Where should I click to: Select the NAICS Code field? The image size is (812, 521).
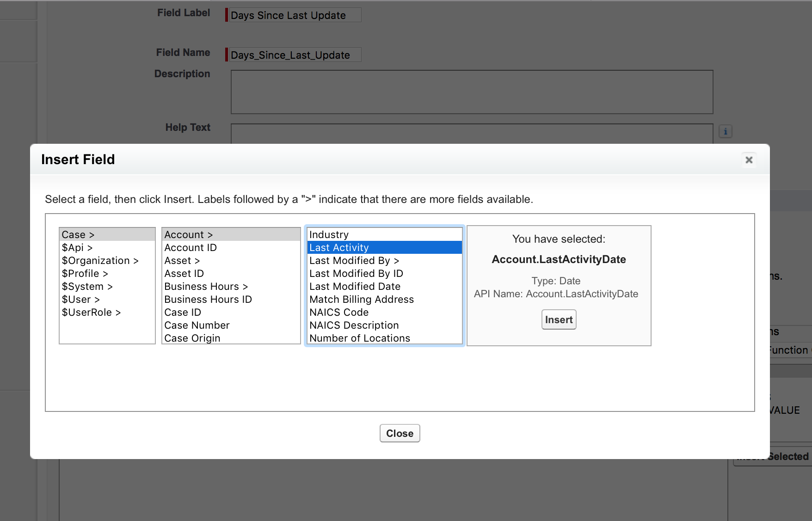click(x=339, y=313)
